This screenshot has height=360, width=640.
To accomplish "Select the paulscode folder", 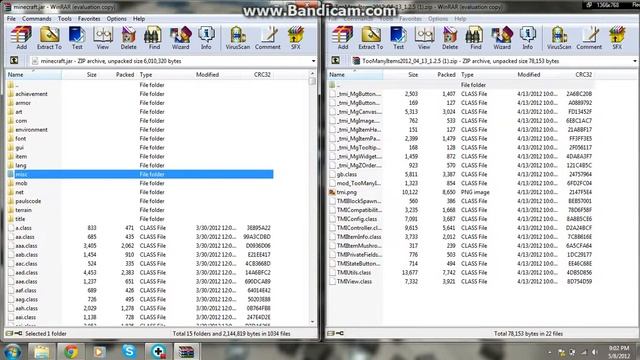I will click(x=28, y=201).
